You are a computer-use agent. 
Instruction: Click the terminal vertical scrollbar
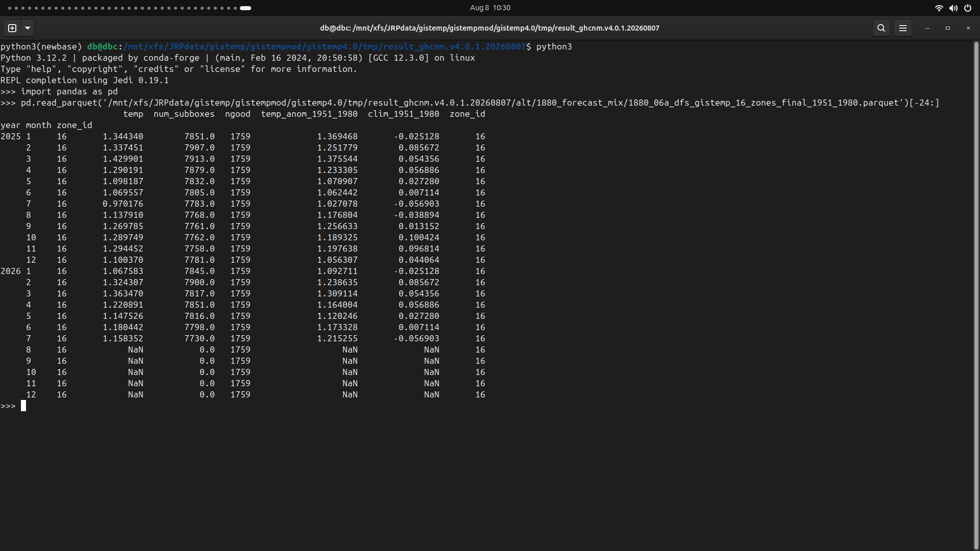click(976, 296)
